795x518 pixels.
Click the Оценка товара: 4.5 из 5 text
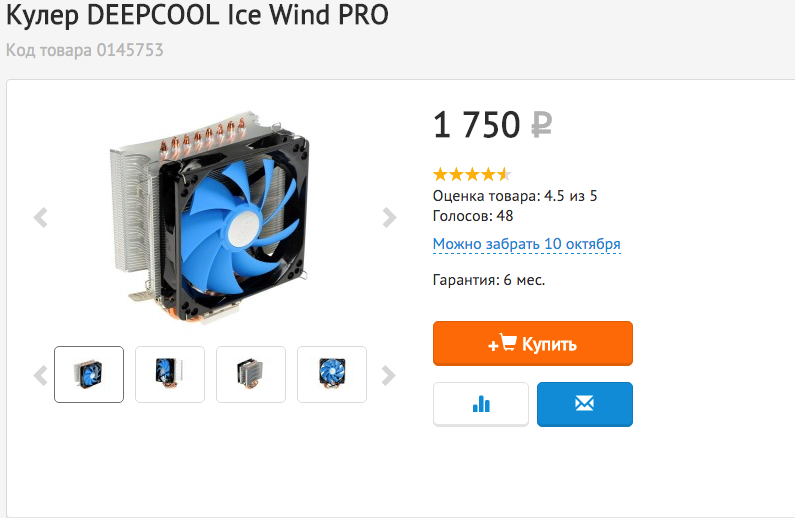tap(515, 196)
